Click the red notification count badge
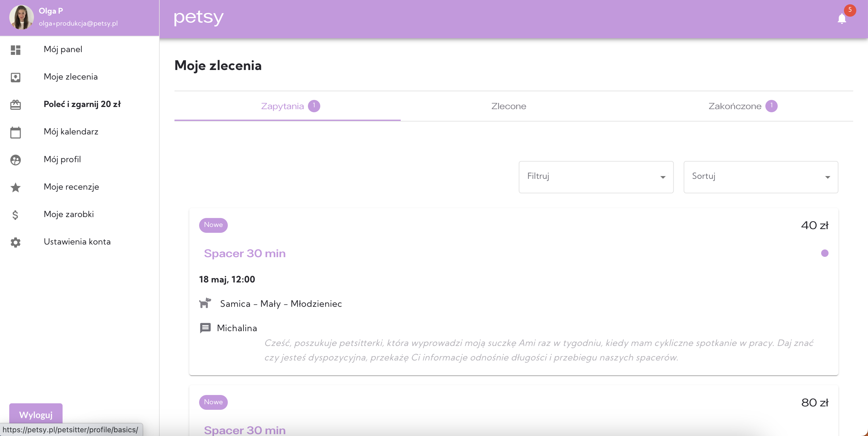This screenshot has height=436, width=868. pyautogui.click(x=850, y=10)
